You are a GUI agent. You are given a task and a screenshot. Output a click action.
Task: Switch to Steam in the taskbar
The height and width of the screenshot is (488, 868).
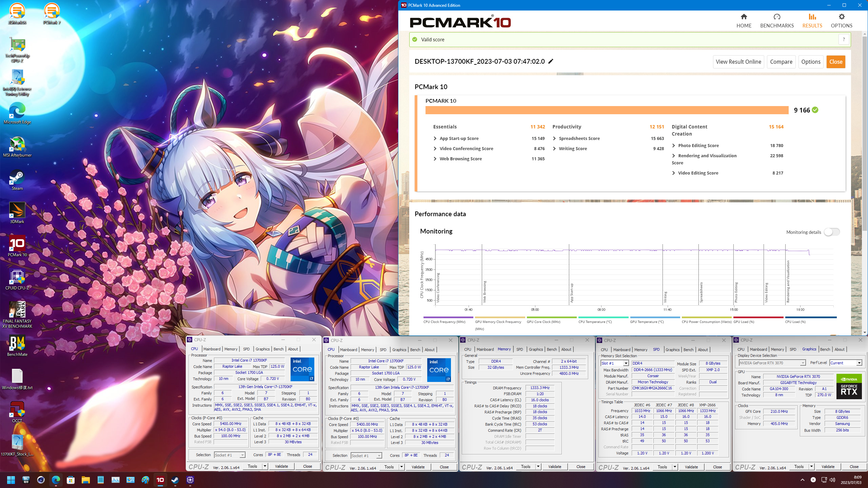[x=175, y=480]
